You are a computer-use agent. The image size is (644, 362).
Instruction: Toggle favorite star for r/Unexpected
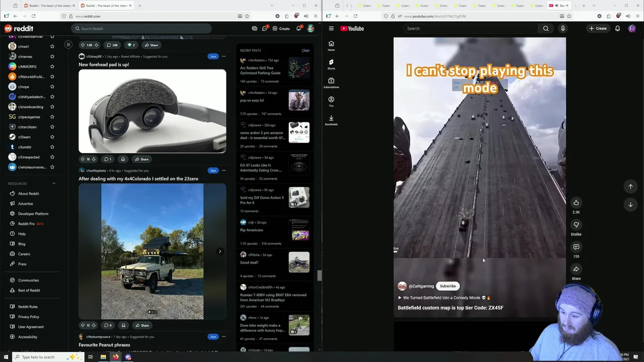[52, 157]
